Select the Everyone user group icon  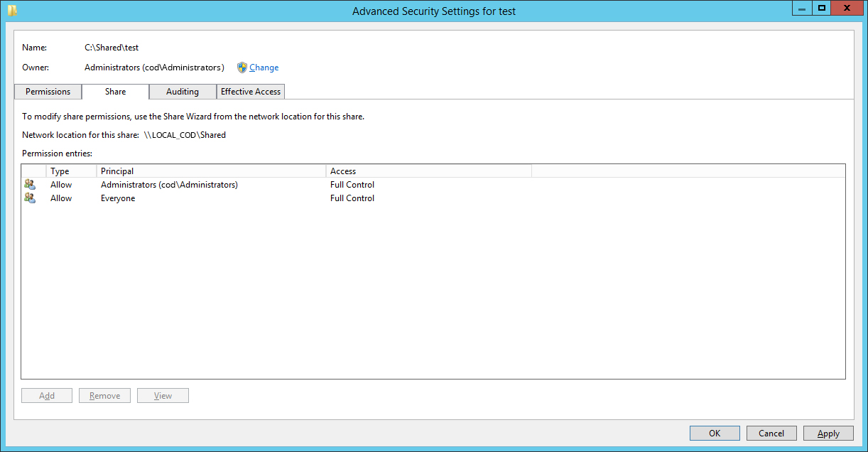(30, 198)
